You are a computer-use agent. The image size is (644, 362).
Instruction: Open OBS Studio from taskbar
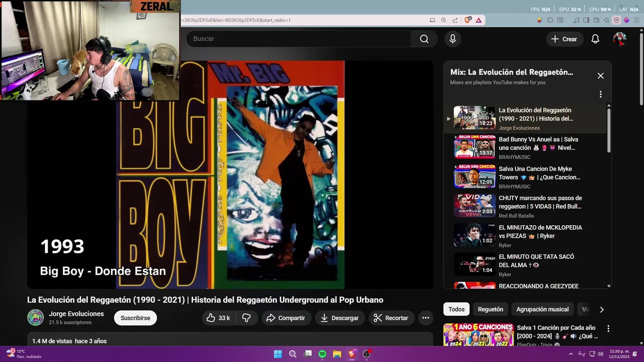tap(367, 354)
